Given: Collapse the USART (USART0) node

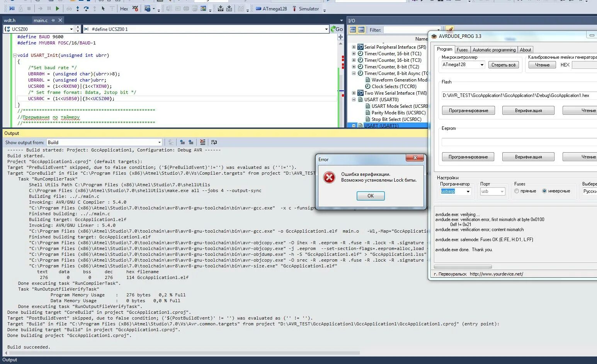Looking at the screenshot, I should pos(354,100).
